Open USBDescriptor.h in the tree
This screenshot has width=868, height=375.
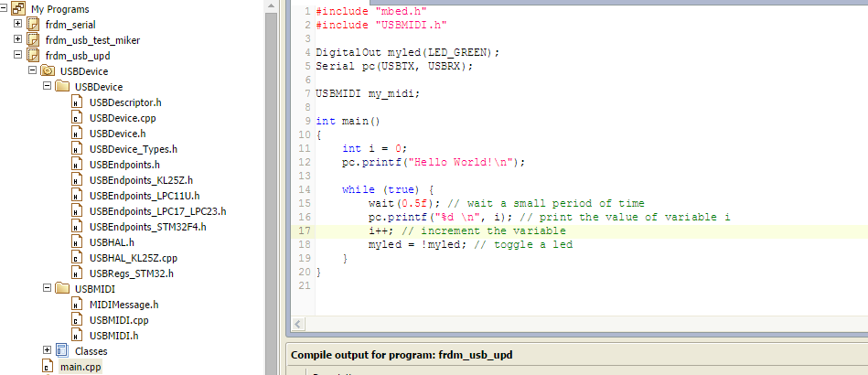coord(125,102)
